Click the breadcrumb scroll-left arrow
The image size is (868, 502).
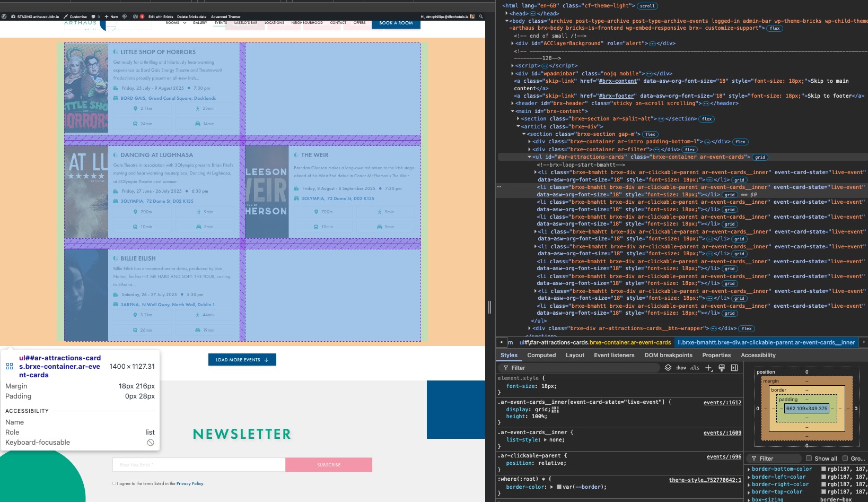pos(501,342)
